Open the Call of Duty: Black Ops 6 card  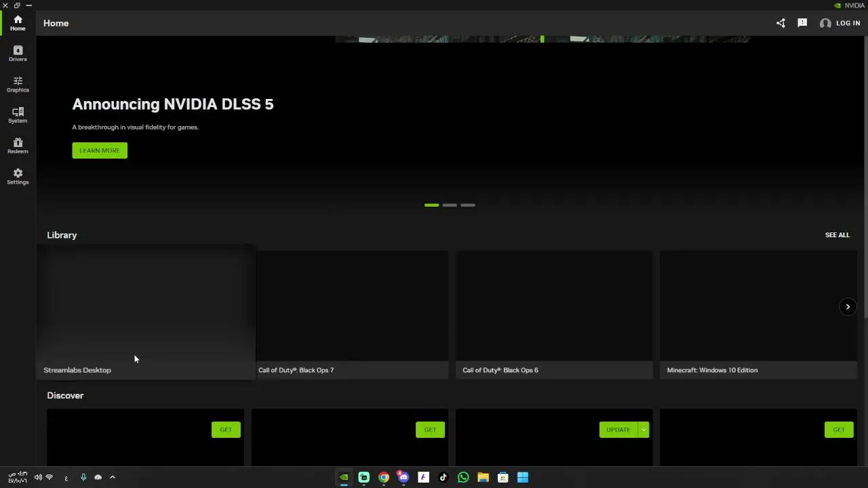554,314
